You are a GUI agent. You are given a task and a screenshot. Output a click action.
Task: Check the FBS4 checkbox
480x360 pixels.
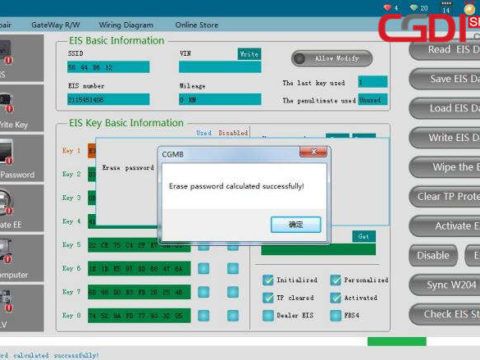pos(335,315)
